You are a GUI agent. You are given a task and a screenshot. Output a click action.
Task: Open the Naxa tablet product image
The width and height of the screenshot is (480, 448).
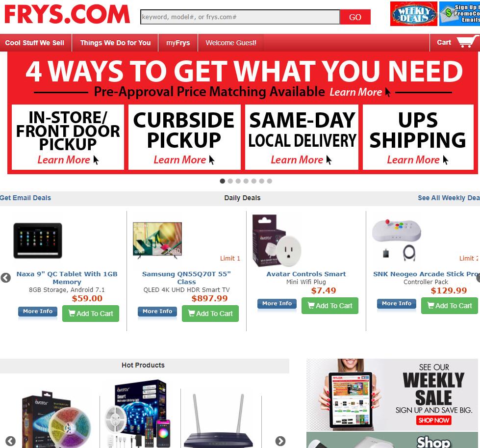point(38,240)
